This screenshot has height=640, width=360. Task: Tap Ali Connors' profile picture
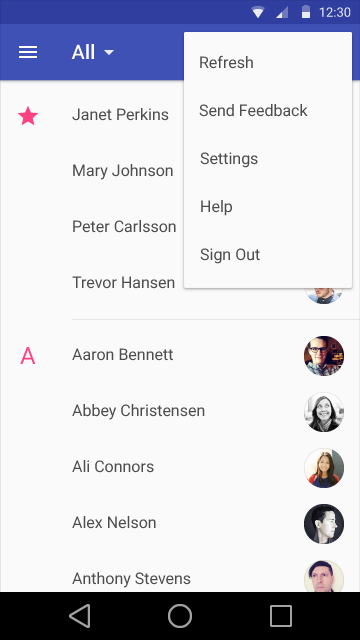324,468
